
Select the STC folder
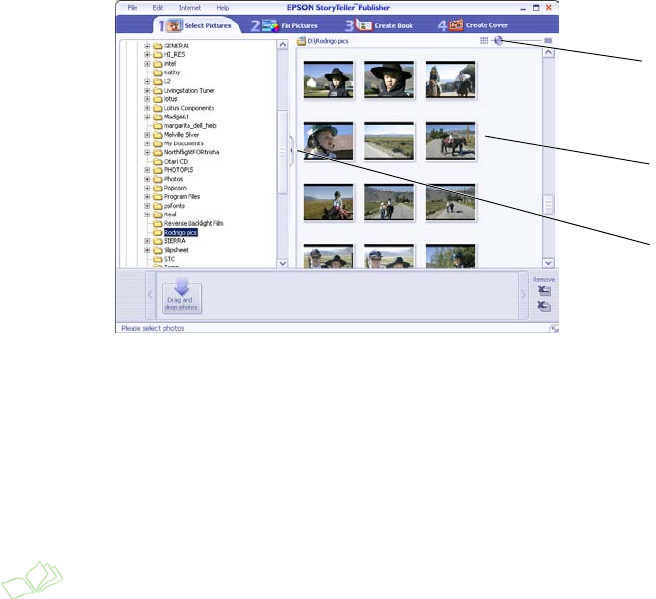tap(169, 259)
